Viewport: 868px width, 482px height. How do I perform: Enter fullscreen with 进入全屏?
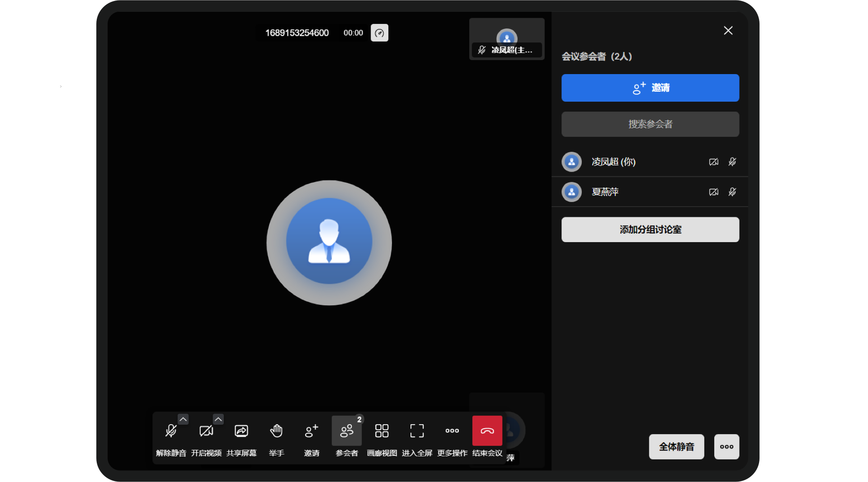point(417,436)
